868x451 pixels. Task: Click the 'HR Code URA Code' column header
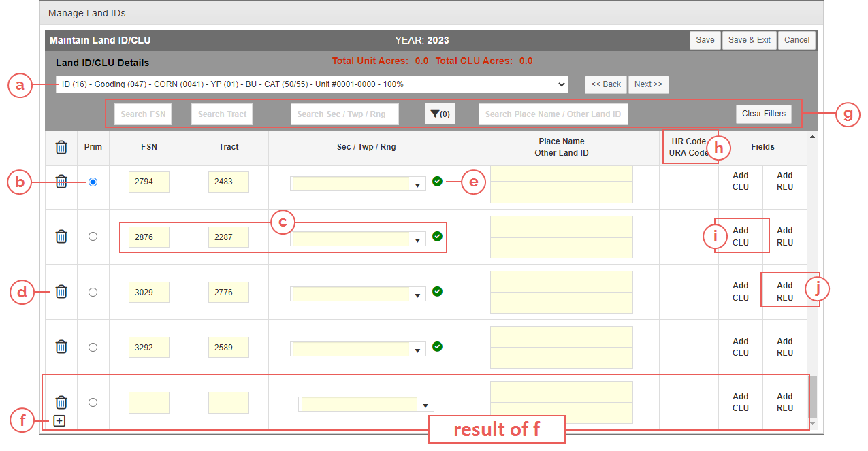click(689, 147)
